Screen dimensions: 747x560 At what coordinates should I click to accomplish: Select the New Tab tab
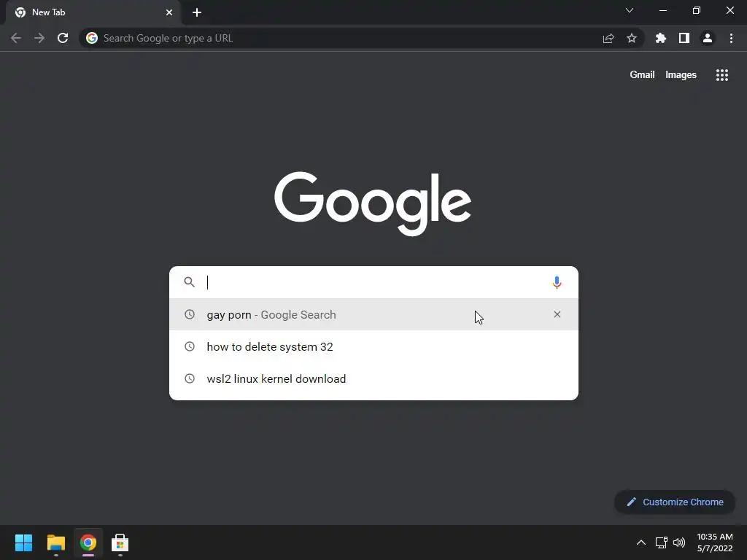click(x=93, y=12)
